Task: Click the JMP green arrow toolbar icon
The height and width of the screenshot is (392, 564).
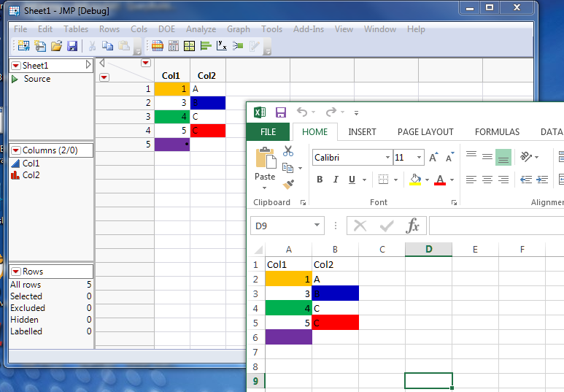Action: tap(238, 46)
